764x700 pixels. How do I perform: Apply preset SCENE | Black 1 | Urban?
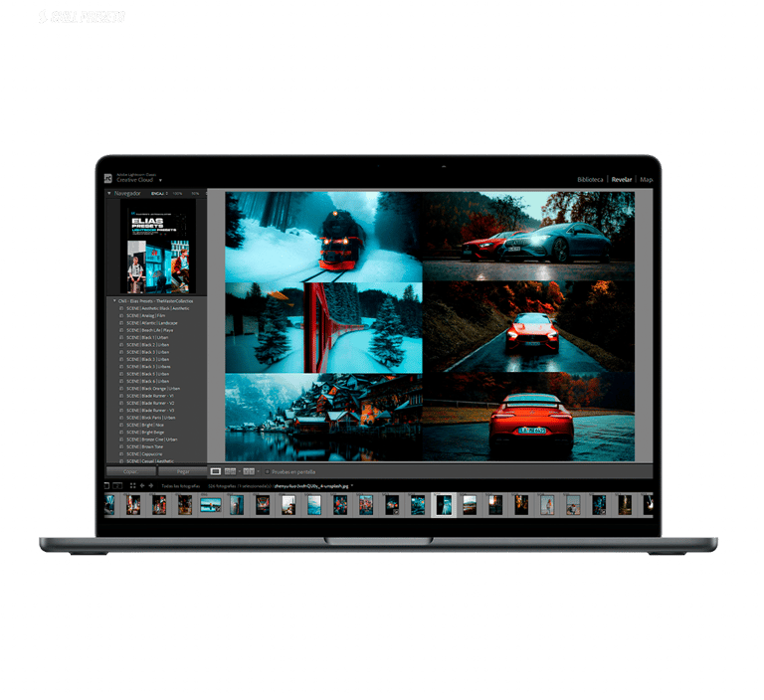pos(147,338)
